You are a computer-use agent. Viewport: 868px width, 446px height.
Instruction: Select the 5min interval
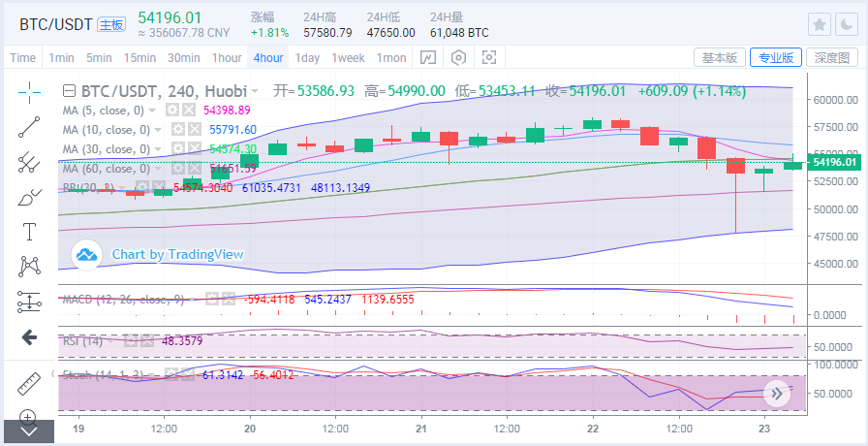click(x=99, y=57)
